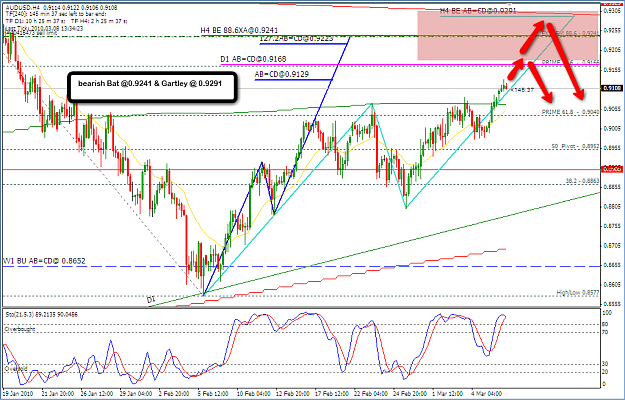
Task: Click the stochastic scale value 30
Action: tap(607, 365)
